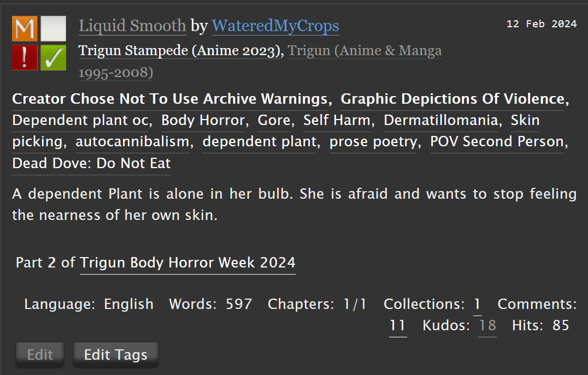View the 11 comments link

(x=397, y=325)
